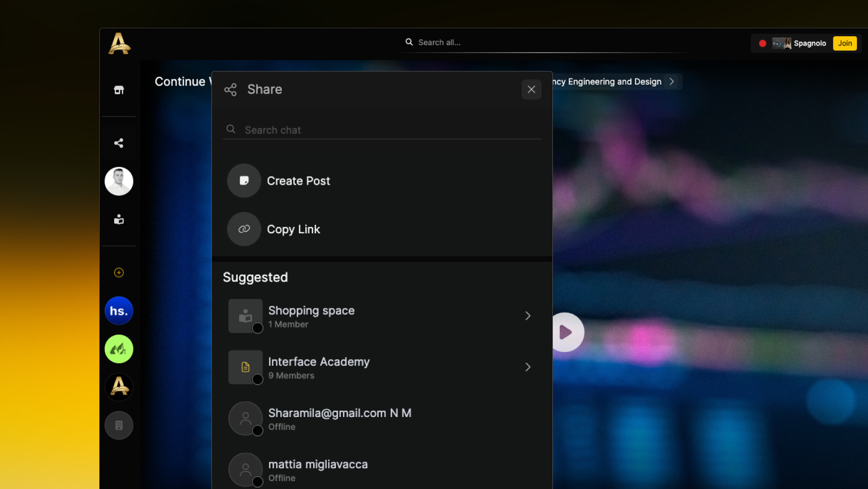Select Copy Link option
Viewport: 868px width, 489px height.
click(x=293, y=229)
